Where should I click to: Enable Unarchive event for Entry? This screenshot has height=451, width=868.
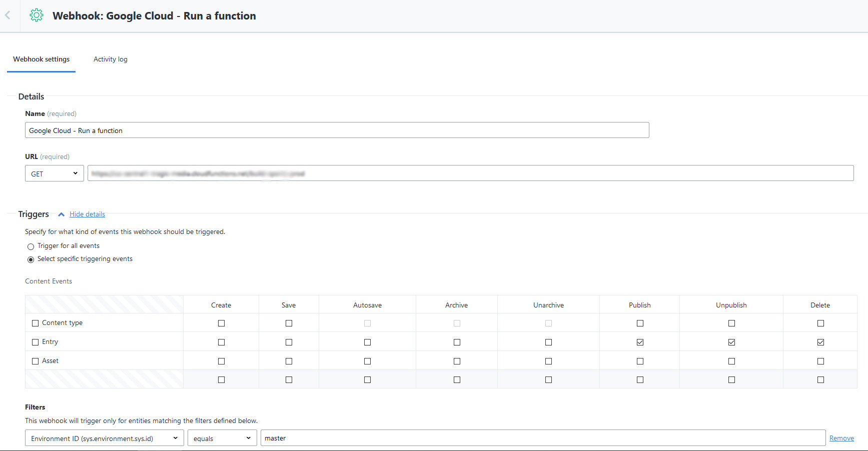(x=548, y=342)
